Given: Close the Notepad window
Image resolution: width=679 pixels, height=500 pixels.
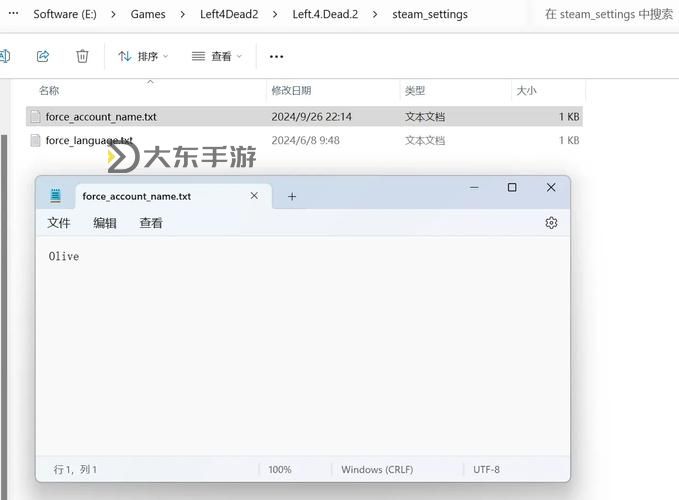Looking at the screenshot, I should pos(551,187).
